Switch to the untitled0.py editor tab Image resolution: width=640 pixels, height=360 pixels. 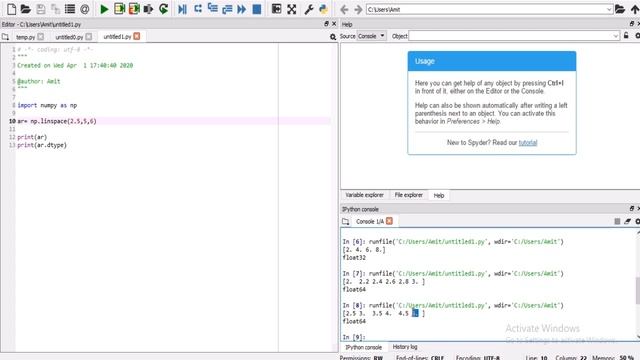[69, 37]
